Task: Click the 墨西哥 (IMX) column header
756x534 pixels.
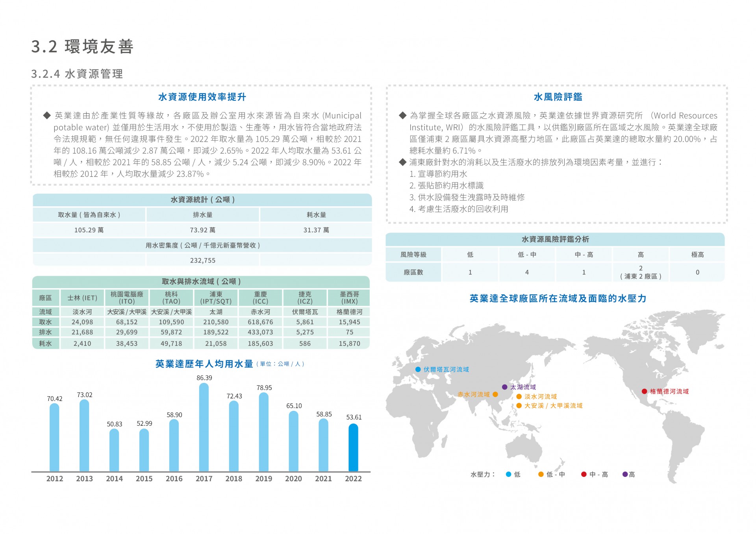Action: pyautogui.click(x=349, y=298)
